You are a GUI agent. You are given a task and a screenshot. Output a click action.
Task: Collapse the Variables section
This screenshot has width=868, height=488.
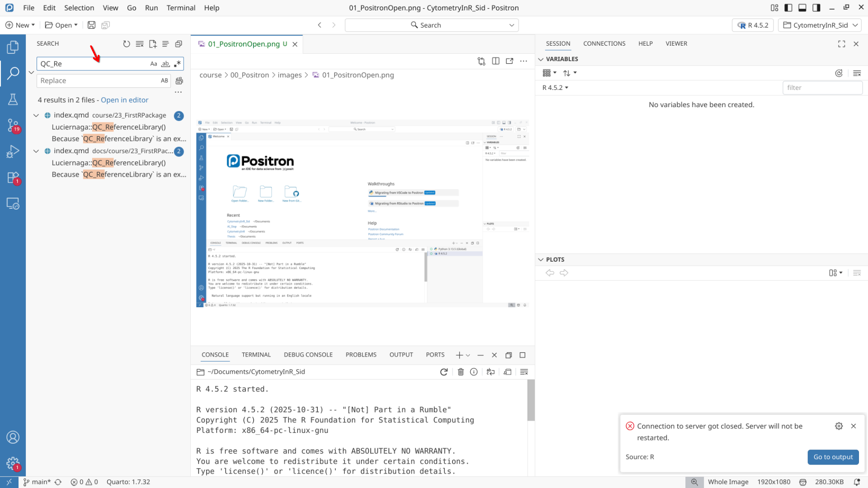click(x=541, y=59)
